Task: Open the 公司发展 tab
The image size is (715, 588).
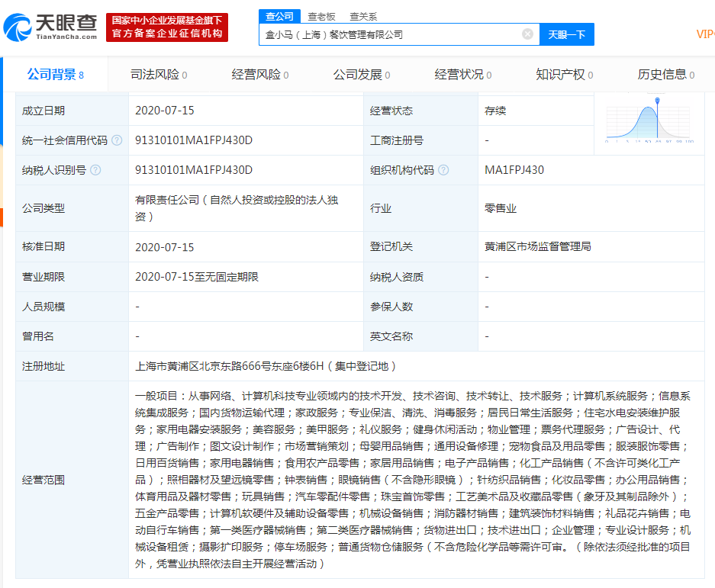Action: [362, 74]
